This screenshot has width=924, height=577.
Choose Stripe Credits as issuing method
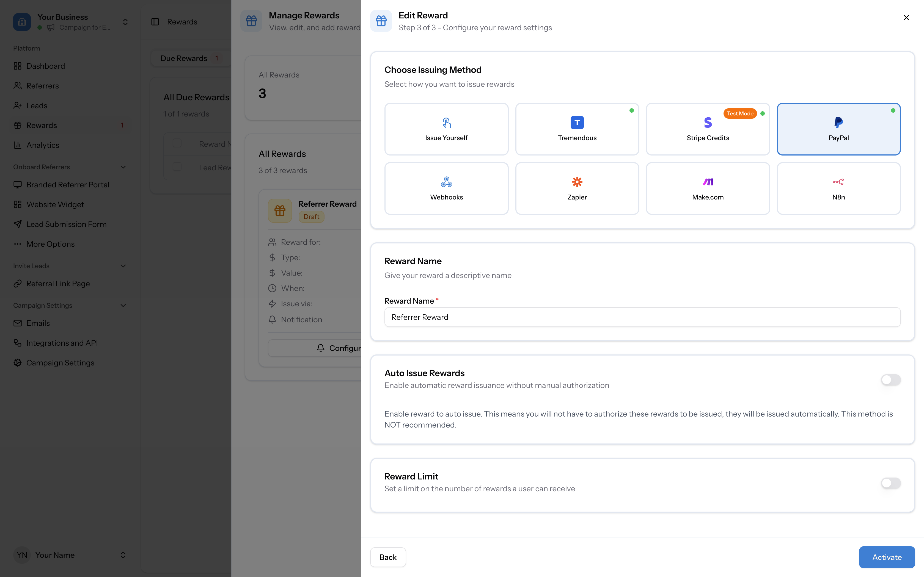pos(708,129)
